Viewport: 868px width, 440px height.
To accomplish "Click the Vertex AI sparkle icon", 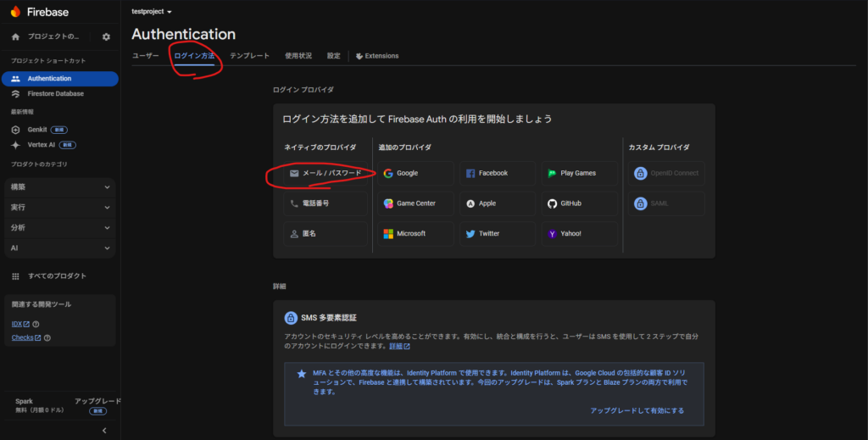I will coord(15,145).
